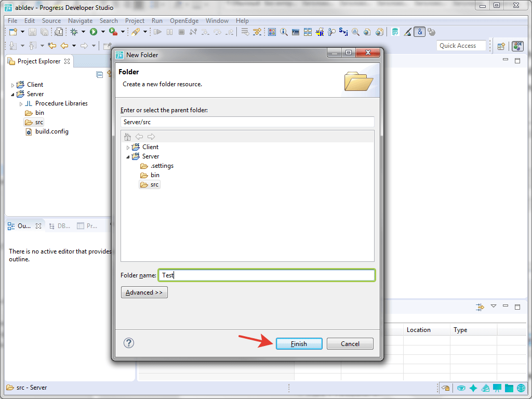Open the Back history dropdown arrow

tap(74, 46)
